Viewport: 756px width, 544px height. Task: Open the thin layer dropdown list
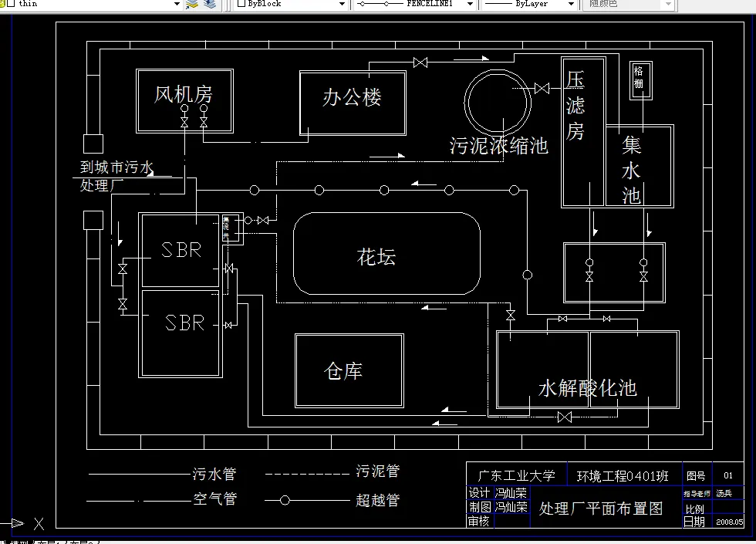coord(176,5)
